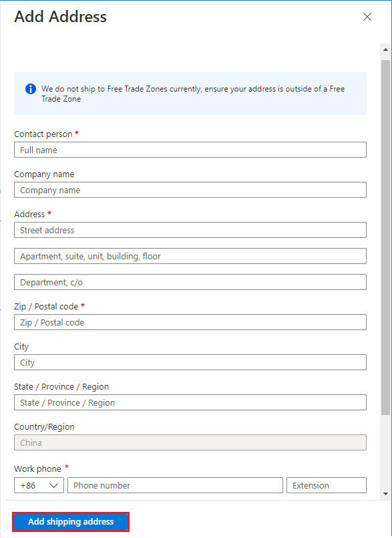Click the City input field
This screenshot has height=538, width=392.
[190, 362]
